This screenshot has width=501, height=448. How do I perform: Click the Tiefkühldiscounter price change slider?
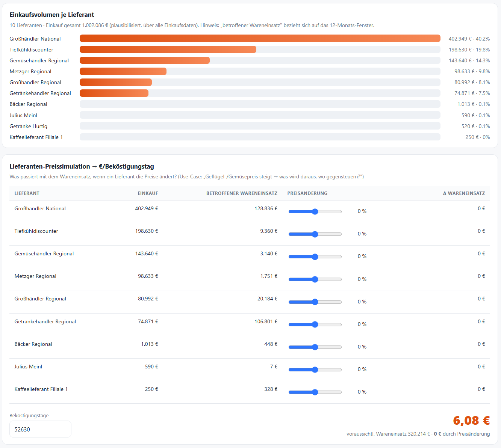(x=315, y=234)
